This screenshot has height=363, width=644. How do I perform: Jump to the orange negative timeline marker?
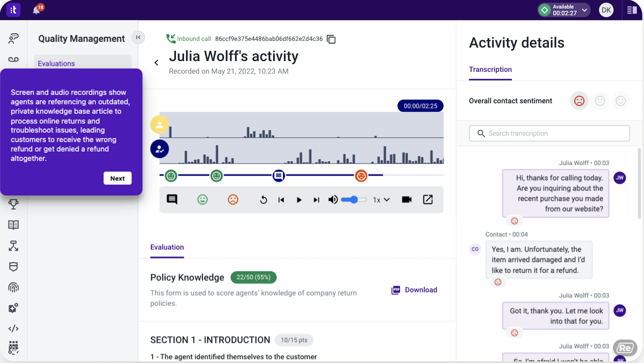(361, 176)
